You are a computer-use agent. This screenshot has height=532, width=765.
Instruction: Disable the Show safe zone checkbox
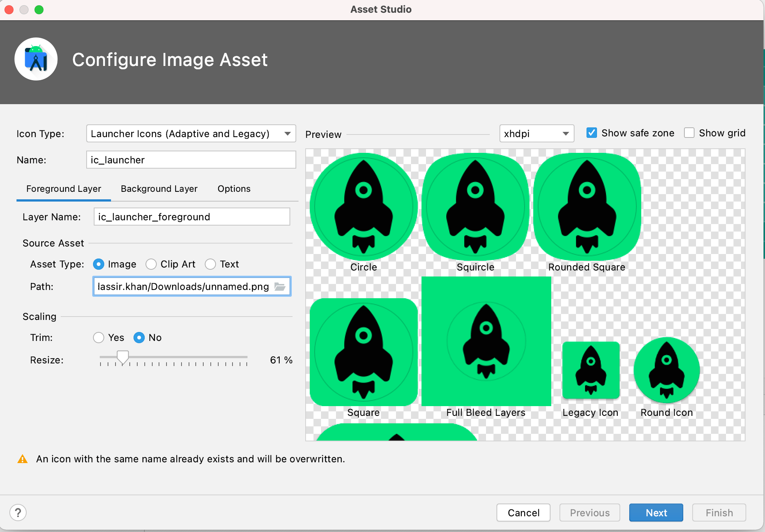coord(591,133)
